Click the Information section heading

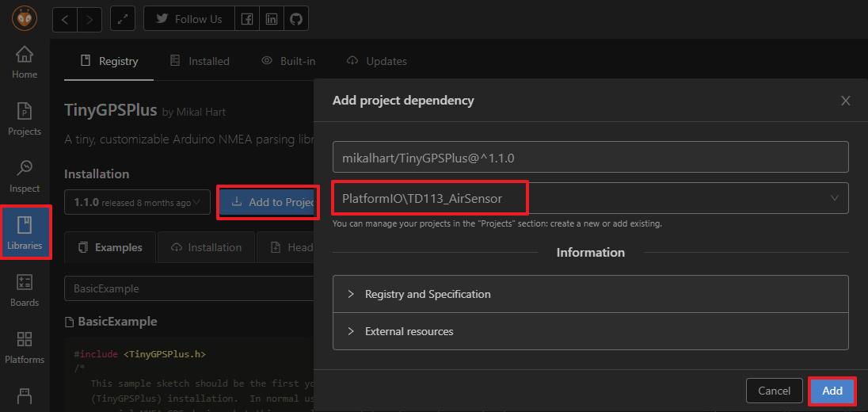(x=590, y=253)
